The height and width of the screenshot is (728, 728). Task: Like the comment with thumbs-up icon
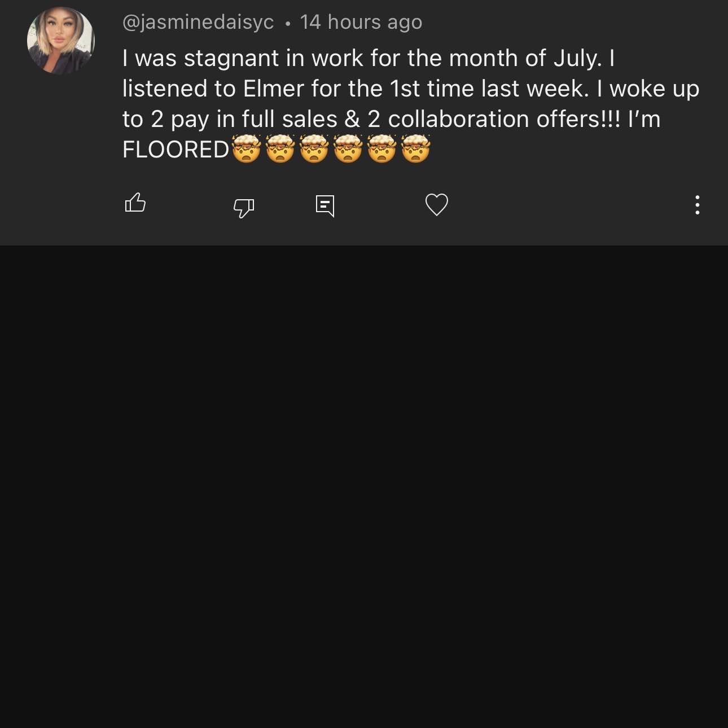pyautogui.click(x=135, y=203)
